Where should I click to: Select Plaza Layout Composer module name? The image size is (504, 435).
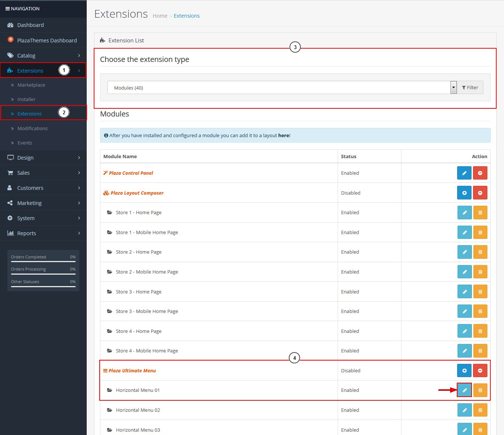coord(137,193)
